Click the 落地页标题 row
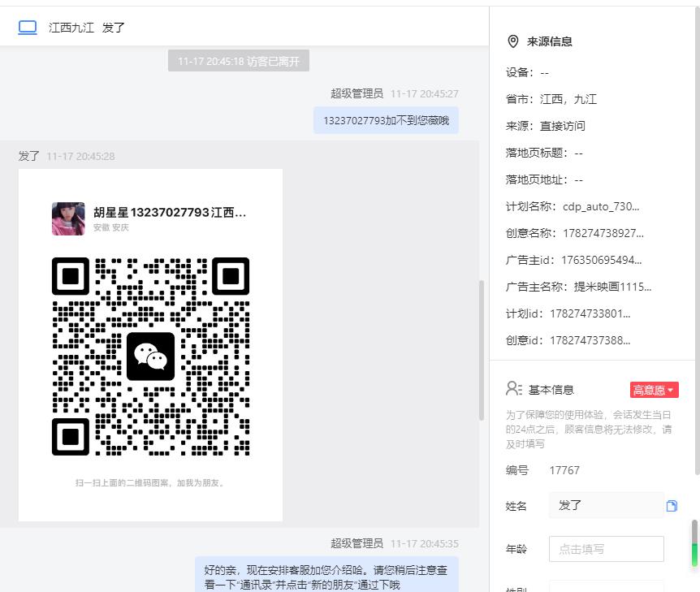Viewport: 700px width, 592px height. tap(544, 153)
